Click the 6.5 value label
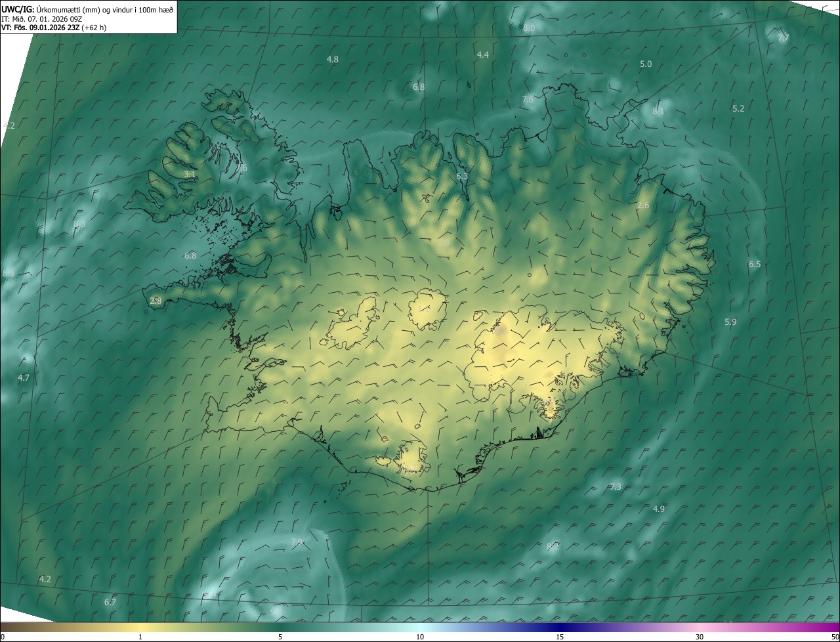The height and width of the screenshot is (642, 840). 755,265
